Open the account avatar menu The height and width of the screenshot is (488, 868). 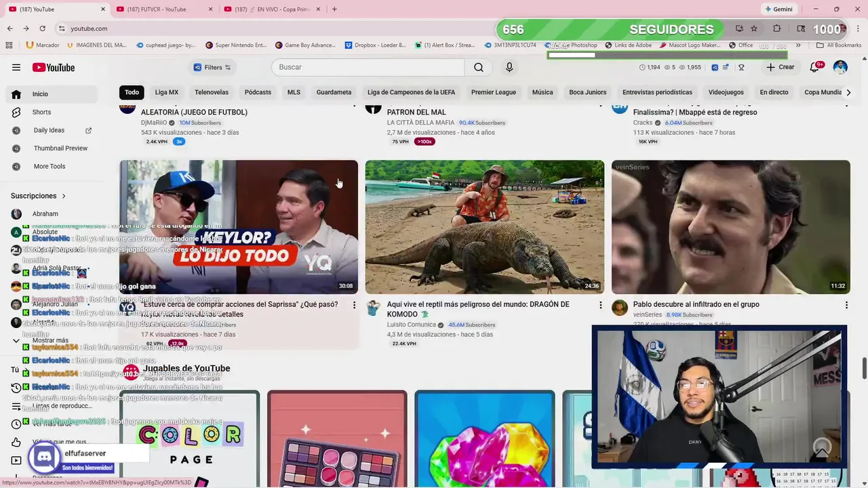click(840, 67)
